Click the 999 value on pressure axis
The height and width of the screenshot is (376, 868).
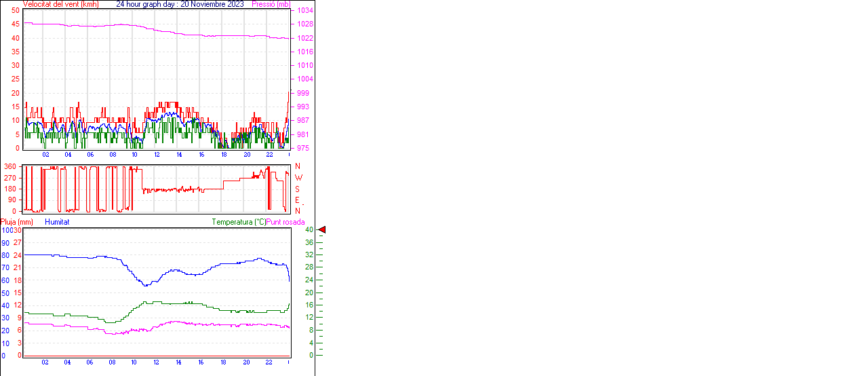pos(304,93)
